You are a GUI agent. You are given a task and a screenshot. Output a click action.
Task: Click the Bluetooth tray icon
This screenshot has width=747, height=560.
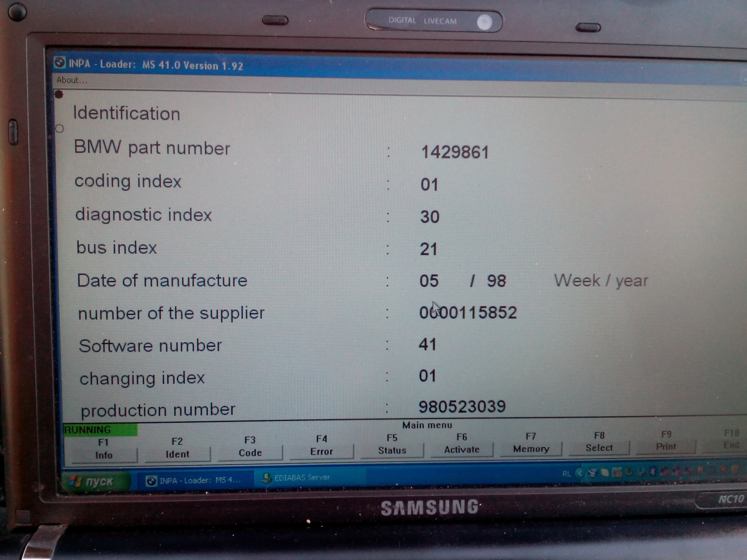pyautogui.click(x=652, y=472)
